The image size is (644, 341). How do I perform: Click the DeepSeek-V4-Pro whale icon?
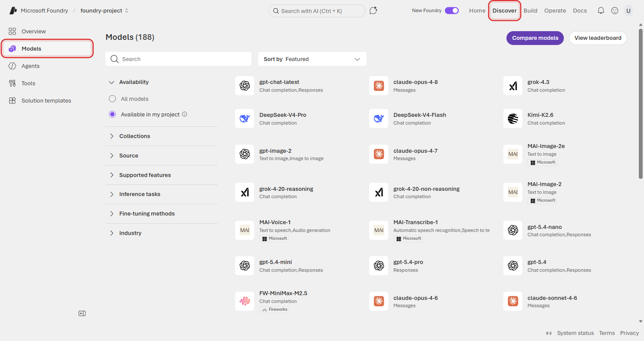tap(245, 119)
